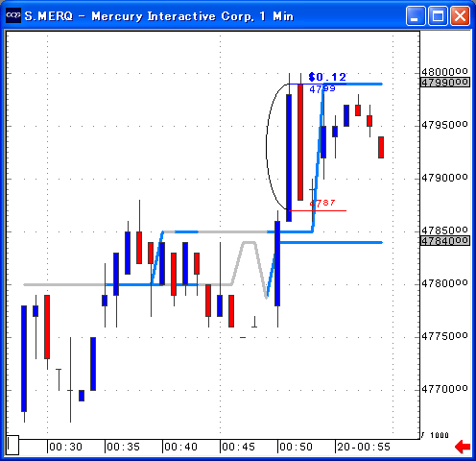Maximize the S.MERQ chart window
The width and height of the screenshot is (476, 461).
pyautogui.click(x=438, y=15)
